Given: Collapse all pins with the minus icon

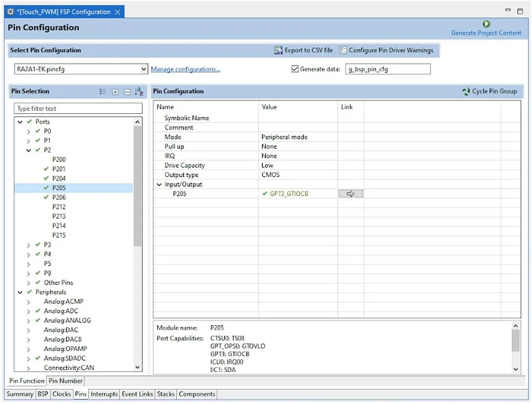Looking at the screenshot, I should (127, 92).
